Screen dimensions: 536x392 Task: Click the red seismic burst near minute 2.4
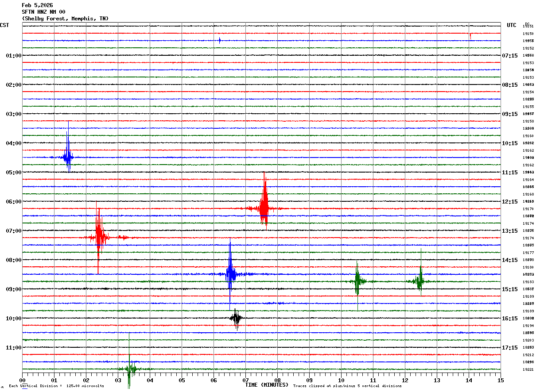(x=99, y=237)
